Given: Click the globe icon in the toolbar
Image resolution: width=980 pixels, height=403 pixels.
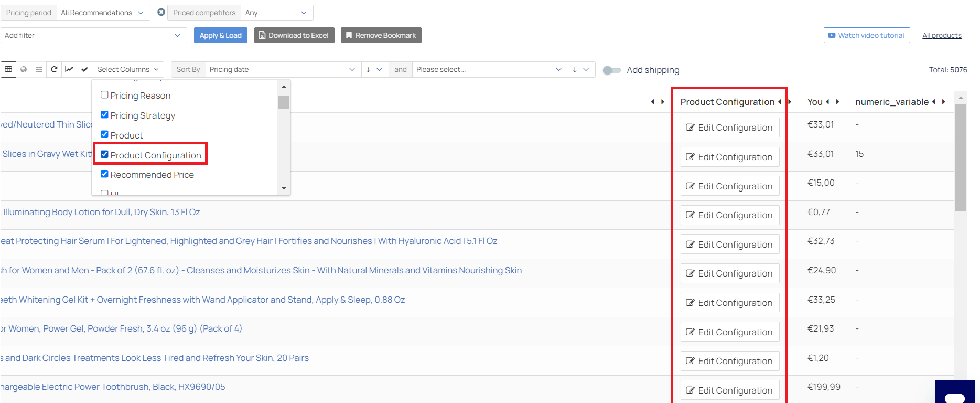Looking at the screenshot, I should pyautogui.click(x=24, y=69).
